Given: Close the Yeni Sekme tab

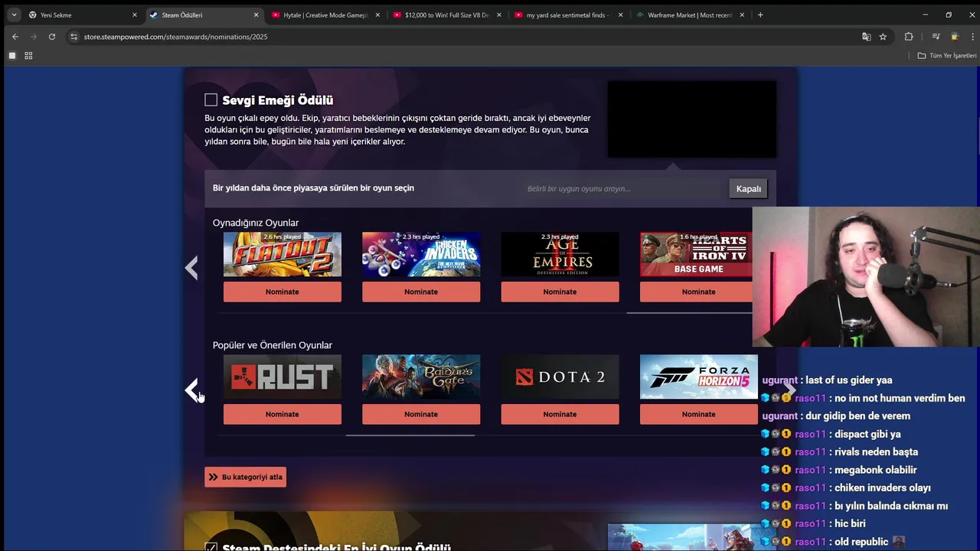Looking at the screenshot, I should click(x=135, y=15).
